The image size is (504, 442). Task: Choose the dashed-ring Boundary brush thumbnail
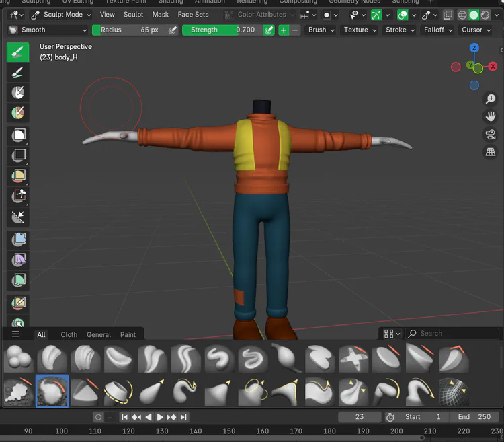tap(119, 392)
